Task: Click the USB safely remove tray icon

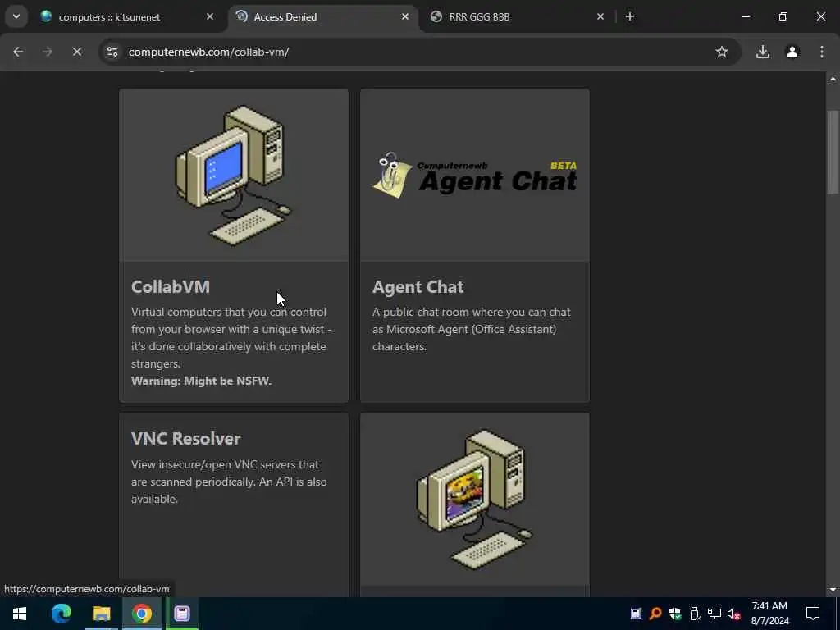Action: tap(695, 614)
